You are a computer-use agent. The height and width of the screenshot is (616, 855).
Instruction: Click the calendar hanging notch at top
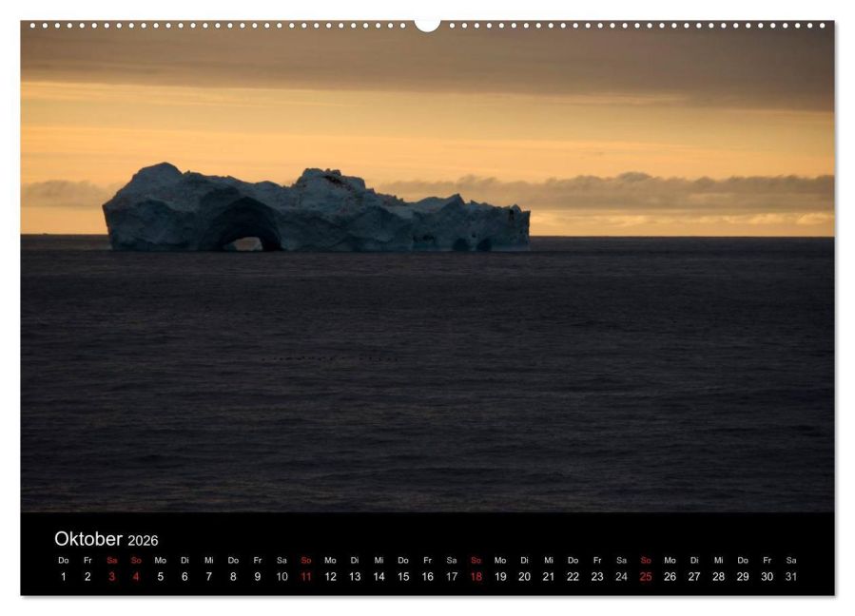428,26
